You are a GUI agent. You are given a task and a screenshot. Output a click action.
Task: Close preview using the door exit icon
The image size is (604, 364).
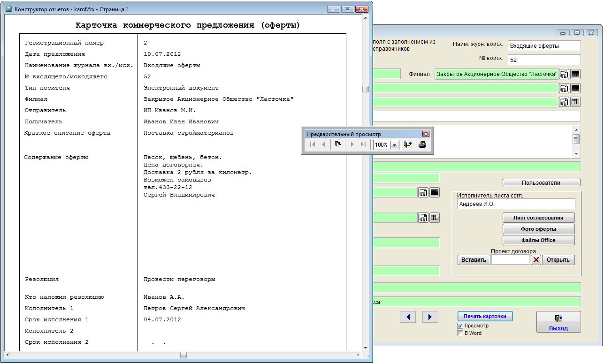(407, 145)
